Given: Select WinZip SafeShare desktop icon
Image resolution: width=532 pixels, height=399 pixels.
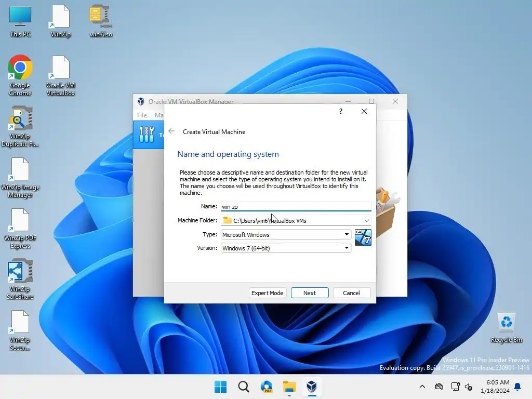Looking at the screenshot, I should click(x=20, y=279).
